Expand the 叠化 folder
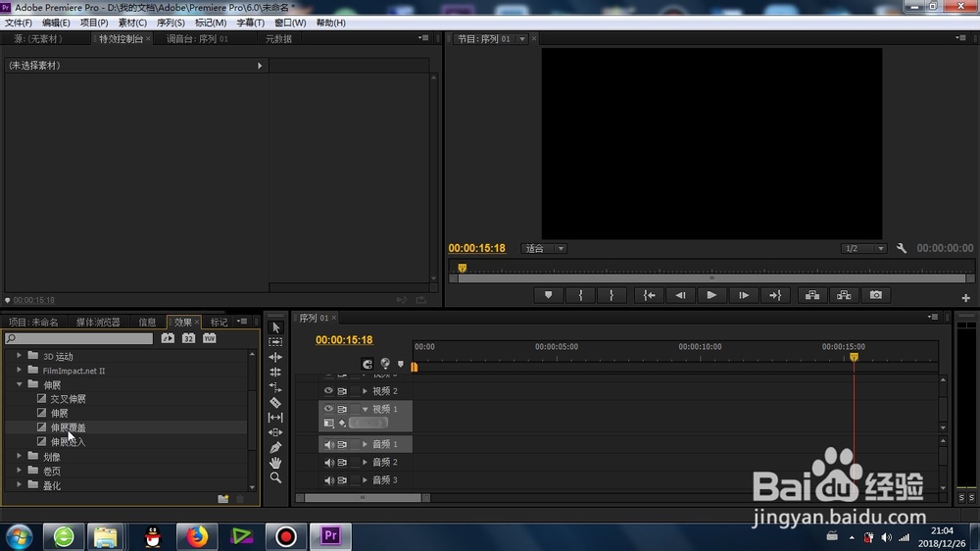 pos(19,484)
